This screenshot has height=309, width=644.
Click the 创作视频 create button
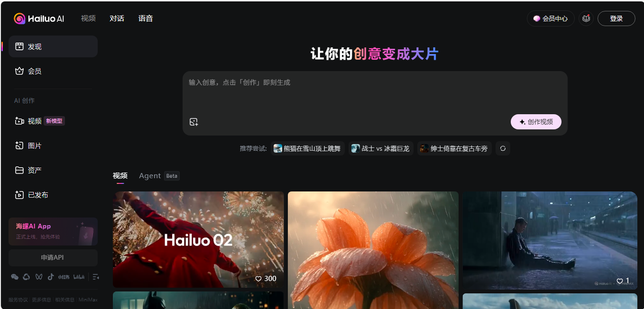(x=536, y=122)
